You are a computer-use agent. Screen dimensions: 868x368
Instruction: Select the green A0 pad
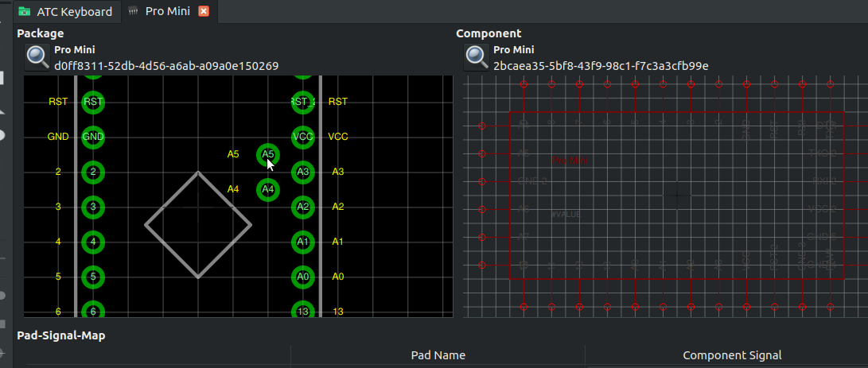coord(303,277)
